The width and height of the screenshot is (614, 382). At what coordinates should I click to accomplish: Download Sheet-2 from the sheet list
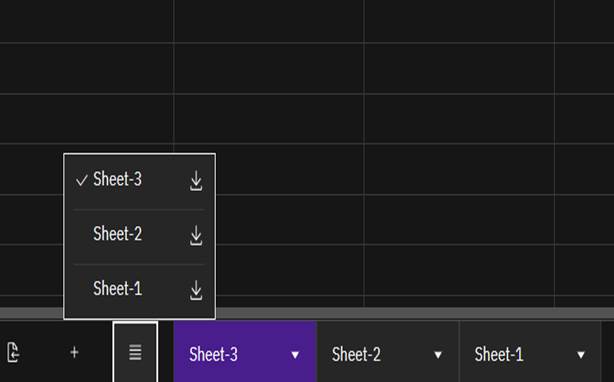click(196, 236)
